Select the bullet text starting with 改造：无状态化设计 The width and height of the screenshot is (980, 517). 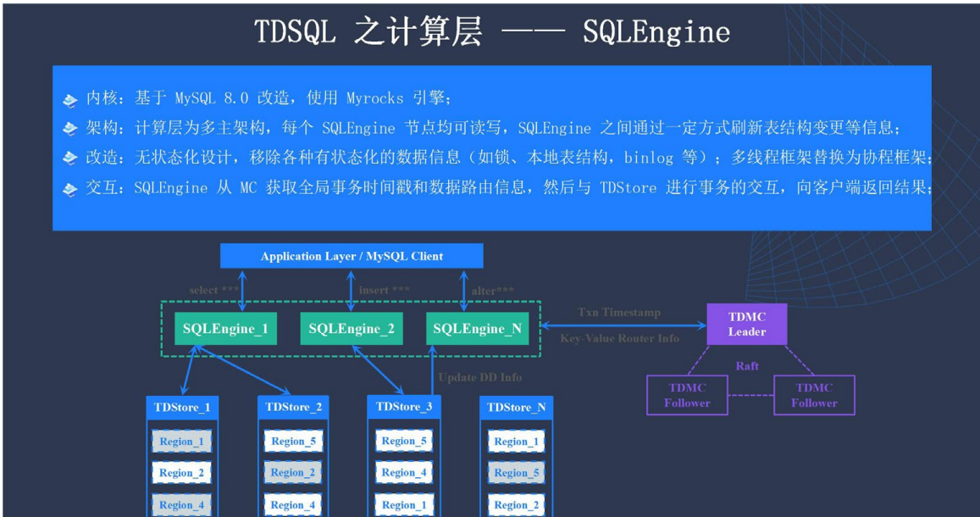click(x=508, y=158)
